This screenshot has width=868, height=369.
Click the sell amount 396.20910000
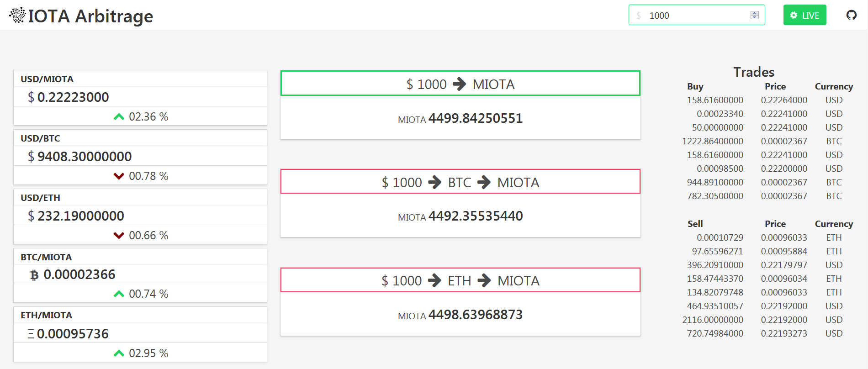coord(715,265)
